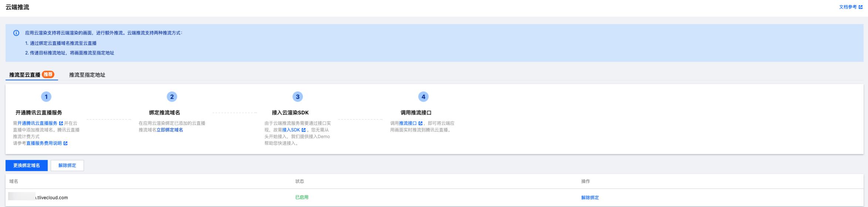The height and width of the screenshot is (207, 868).
Task: Click 解除绑定 in the tlivecloud.com row
Action: 590,198
